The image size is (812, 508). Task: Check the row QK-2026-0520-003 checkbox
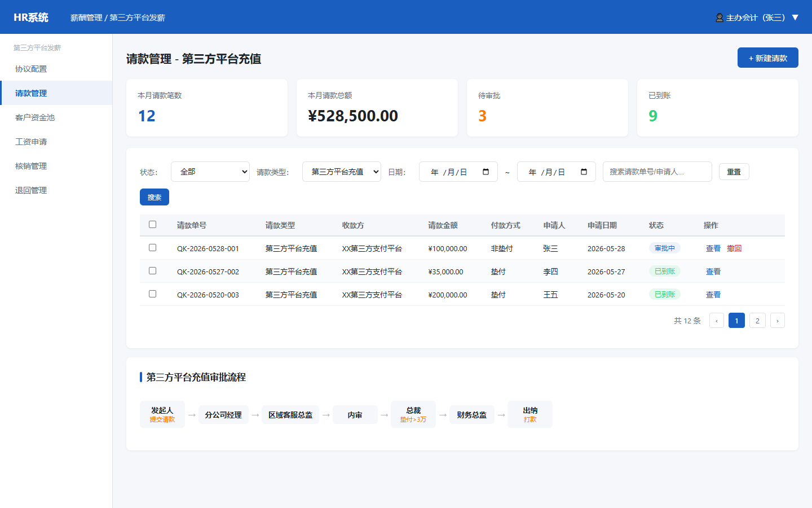click(x=152, y=294)
